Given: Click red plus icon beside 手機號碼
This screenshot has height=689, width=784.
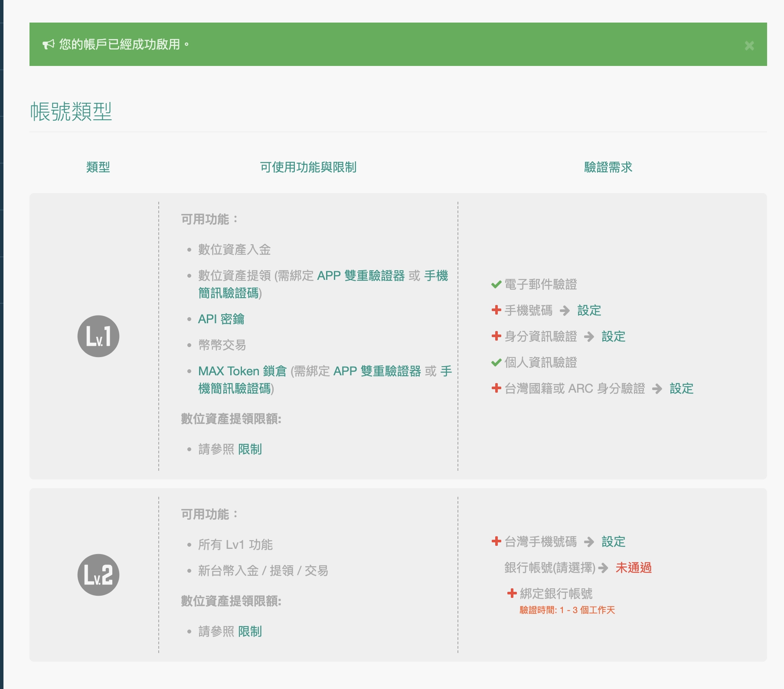Looking at the screenshot, I should click(x=496, y=310).
